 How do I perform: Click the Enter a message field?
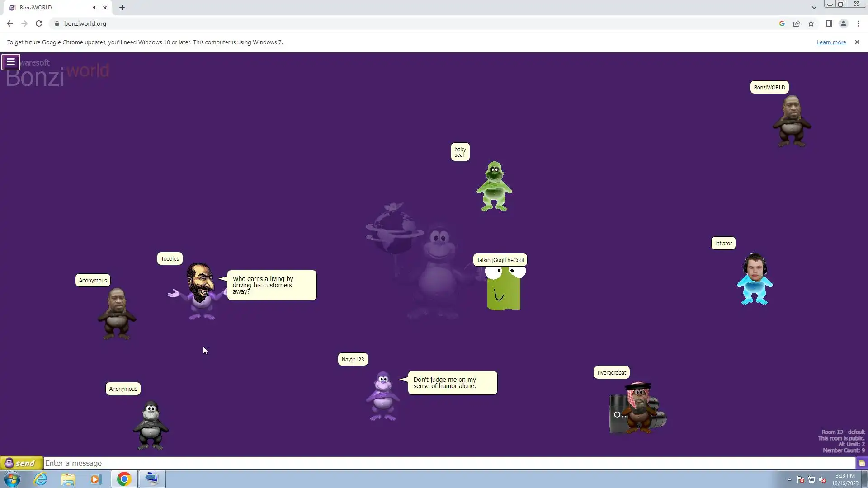448,463
